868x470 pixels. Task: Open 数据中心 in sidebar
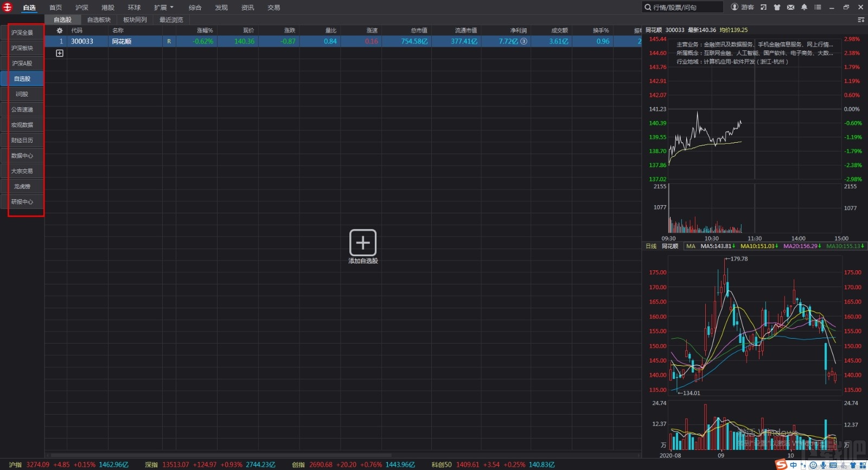(22, 156)
